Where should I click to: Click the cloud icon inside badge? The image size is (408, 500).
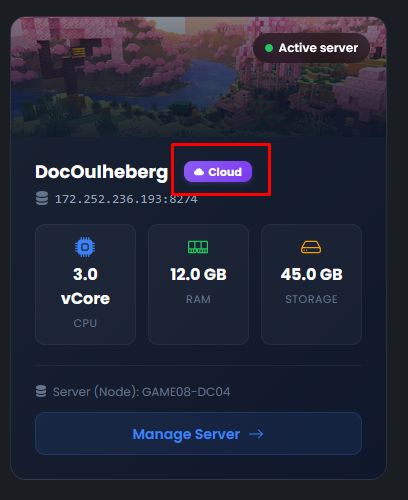pyautogui.click(x=199, y=172)
